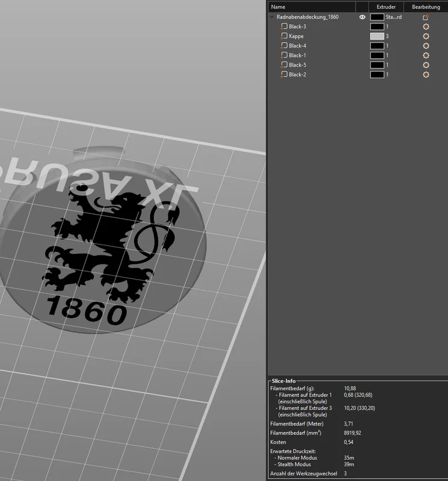The image size is (448, 481).
Task: Open extruder number 1 selector for Black-2
Action: coord(387,75)
